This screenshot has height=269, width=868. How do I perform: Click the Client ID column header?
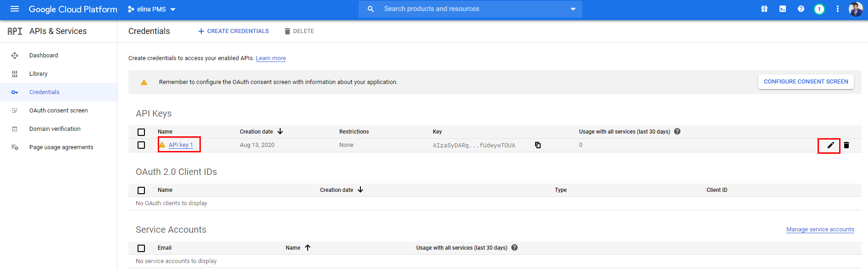tap(717, 190)
